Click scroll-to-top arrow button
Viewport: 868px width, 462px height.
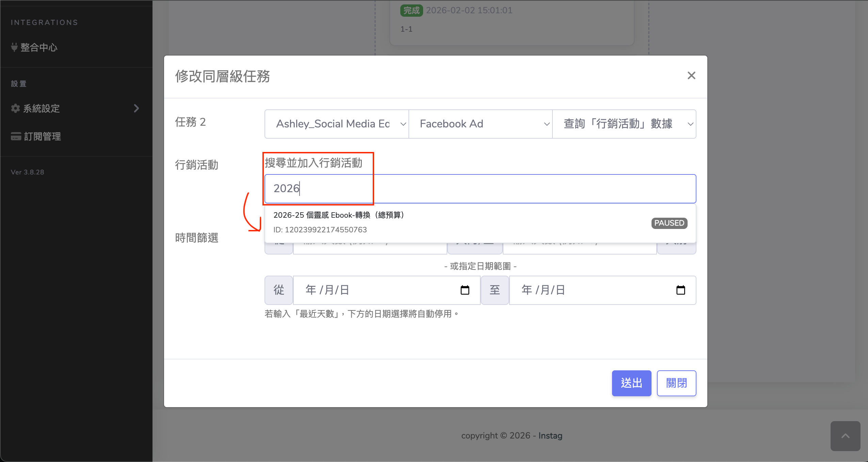(x=845, y=436)
